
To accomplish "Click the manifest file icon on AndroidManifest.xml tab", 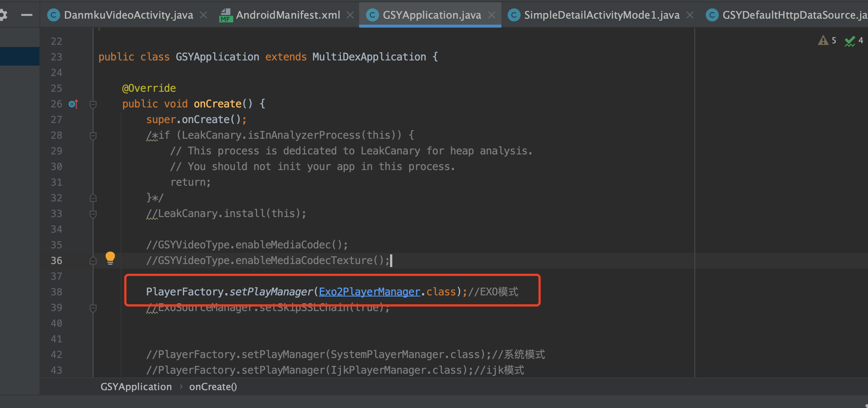I will pos(226,16).
